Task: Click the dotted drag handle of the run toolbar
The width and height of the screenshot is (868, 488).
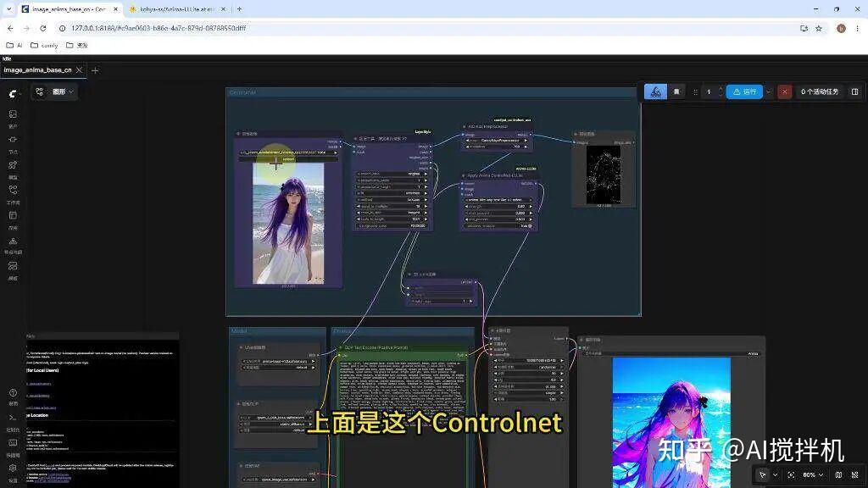Action: [695, 91]
